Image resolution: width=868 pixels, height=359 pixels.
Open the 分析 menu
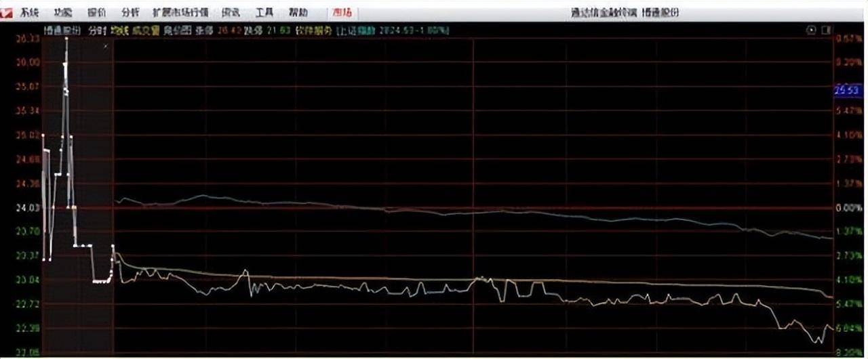point(130,12)
